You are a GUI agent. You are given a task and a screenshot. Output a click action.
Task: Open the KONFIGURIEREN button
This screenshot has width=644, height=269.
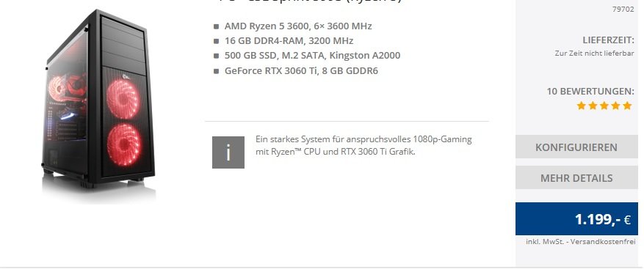pyautogui.click(x=576, y=147)
